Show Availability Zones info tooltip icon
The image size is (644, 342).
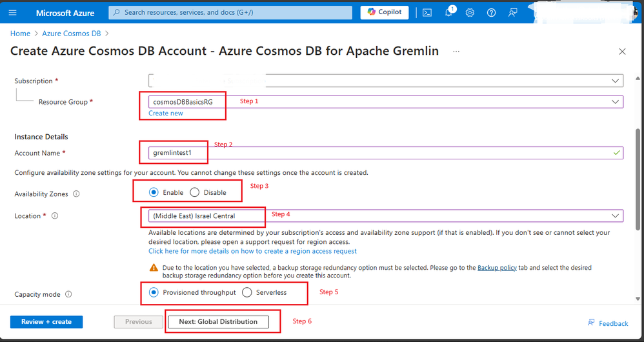click(76, 194)
